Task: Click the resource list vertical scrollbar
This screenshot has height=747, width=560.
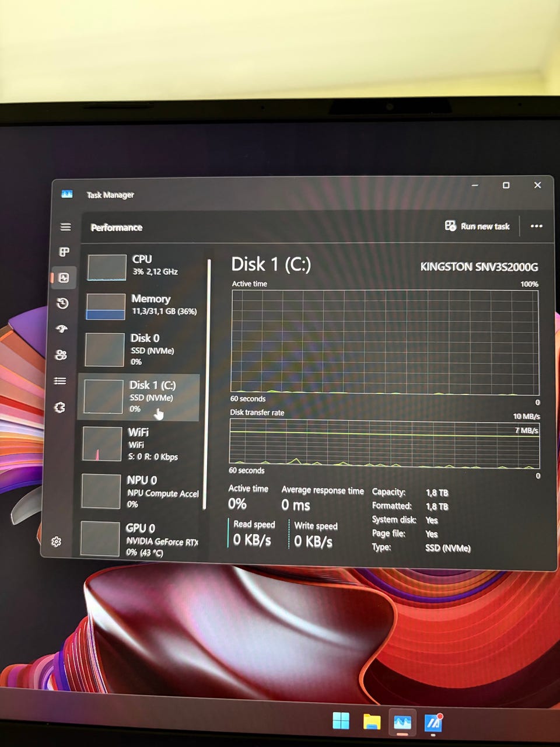Action: tap(208, 384)
